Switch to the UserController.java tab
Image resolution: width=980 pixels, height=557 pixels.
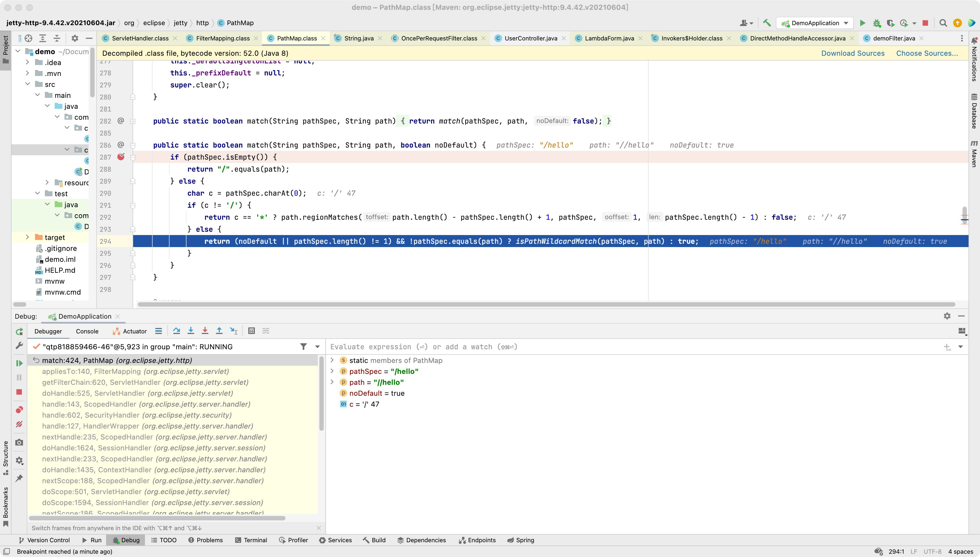point(530,38)
